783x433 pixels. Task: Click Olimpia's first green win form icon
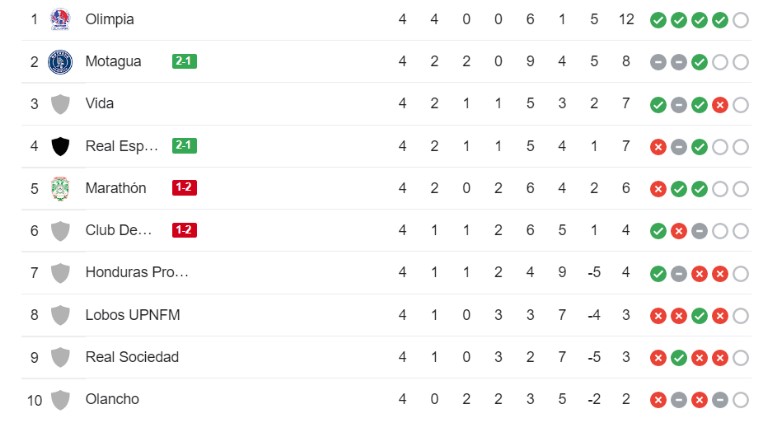pyautogui.click(x=658, y=20)
